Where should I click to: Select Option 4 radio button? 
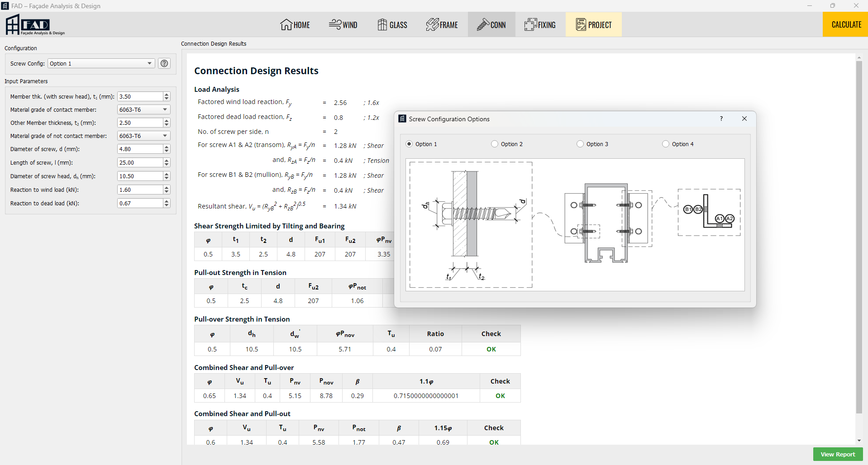[x=666, y=144]
